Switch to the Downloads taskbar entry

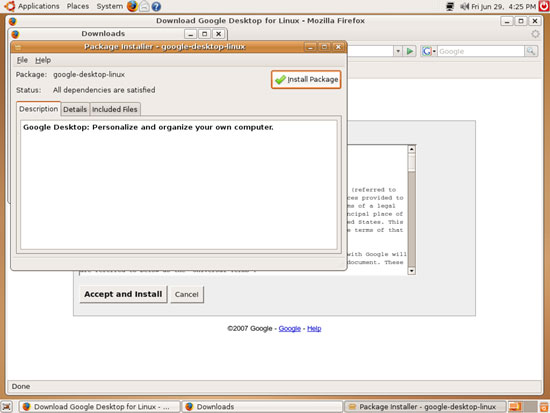(x=262, y=407)
